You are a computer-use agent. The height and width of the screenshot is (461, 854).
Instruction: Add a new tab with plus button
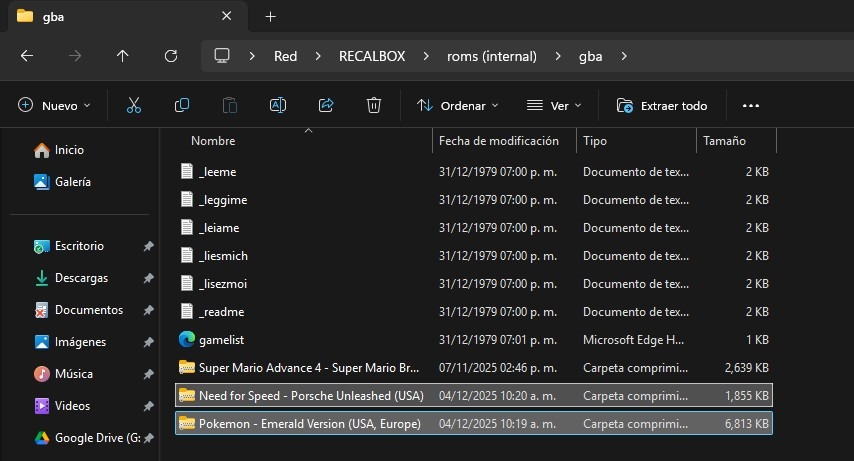pyautogui.click(x=270, y=16)
